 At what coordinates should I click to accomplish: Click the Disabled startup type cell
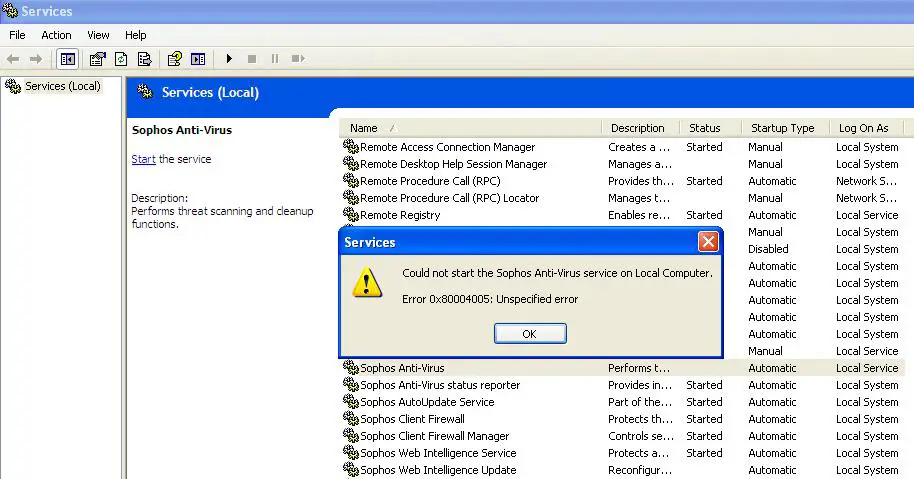[768, 249]
